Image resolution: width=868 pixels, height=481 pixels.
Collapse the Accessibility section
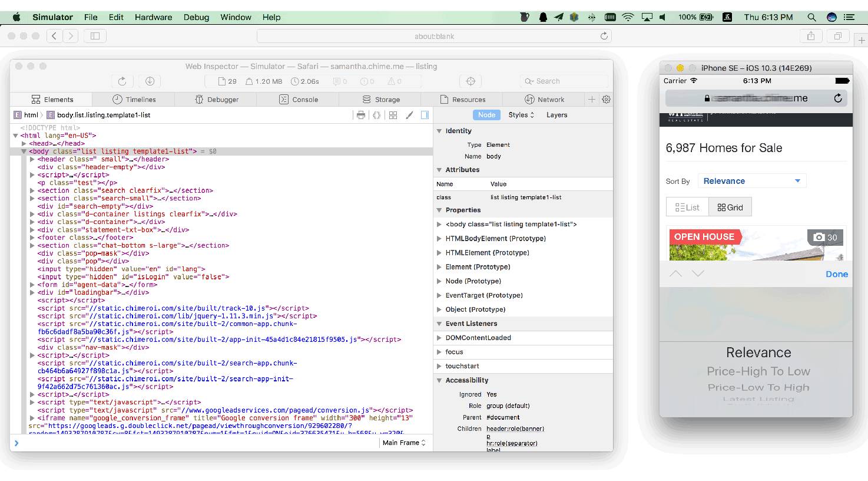click(x=439, y=380)
